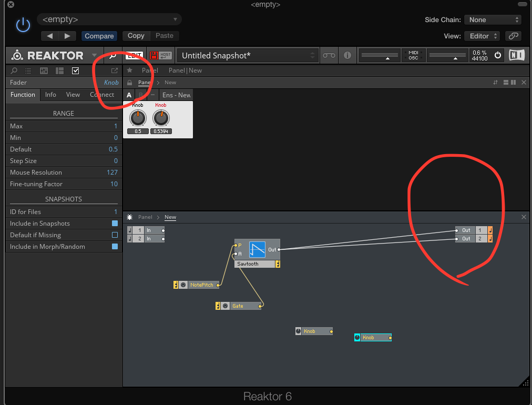Click the Paste button

(165, 36)
